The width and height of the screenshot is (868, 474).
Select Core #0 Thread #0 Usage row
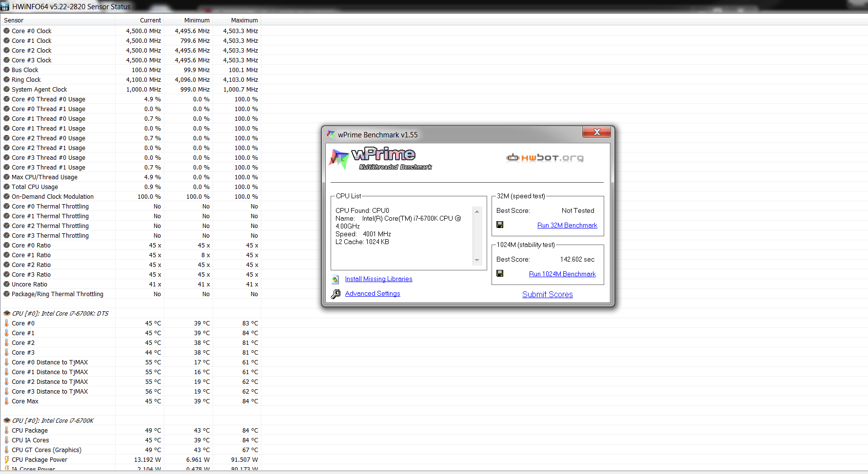[x=131, y=99]
